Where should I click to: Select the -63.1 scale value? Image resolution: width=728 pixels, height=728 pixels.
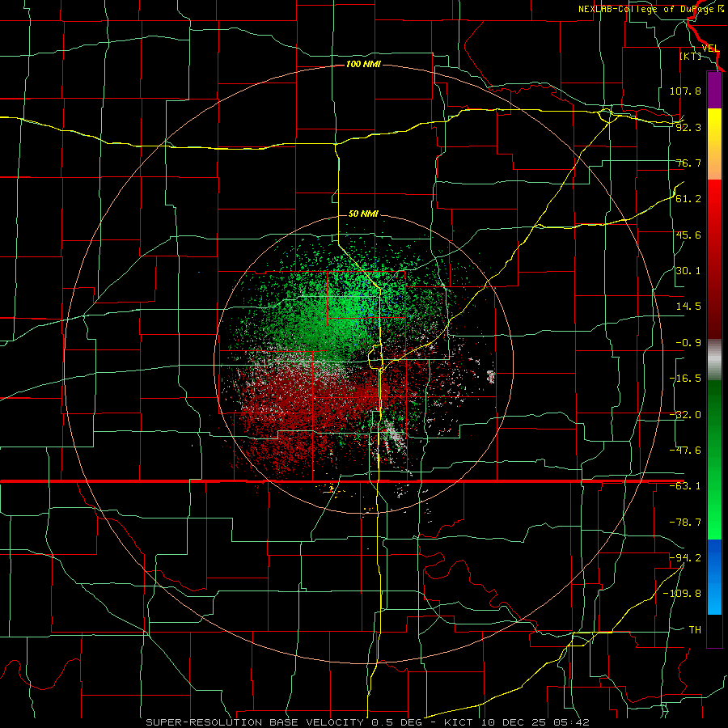[685, 486]
